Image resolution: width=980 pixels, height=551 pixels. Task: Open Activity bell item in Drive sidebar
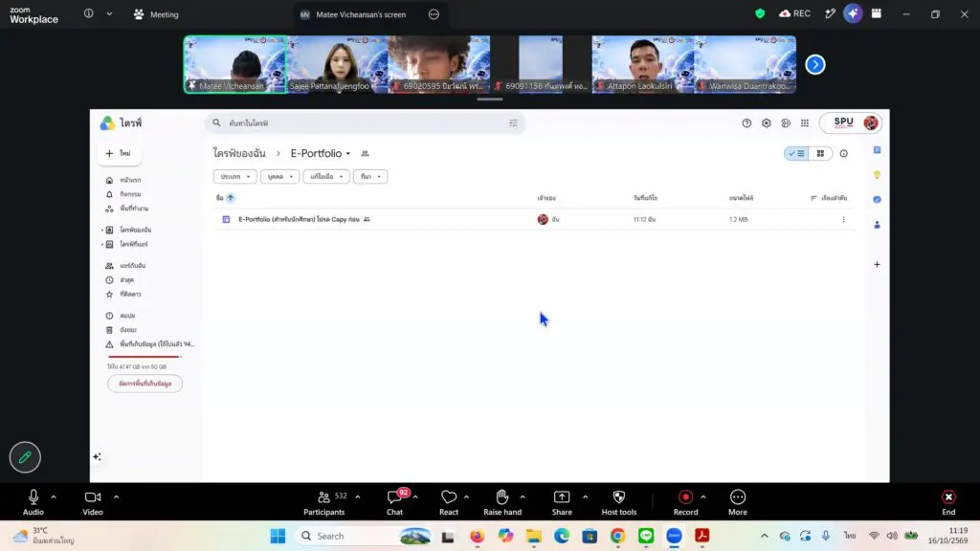[x=130, y=194]
